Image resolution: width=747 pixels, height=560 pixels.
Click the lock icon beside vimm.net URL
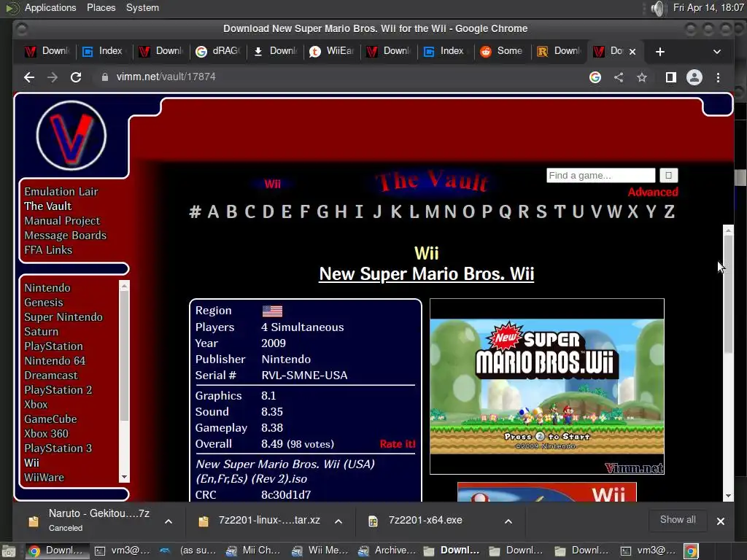[105, 77]
